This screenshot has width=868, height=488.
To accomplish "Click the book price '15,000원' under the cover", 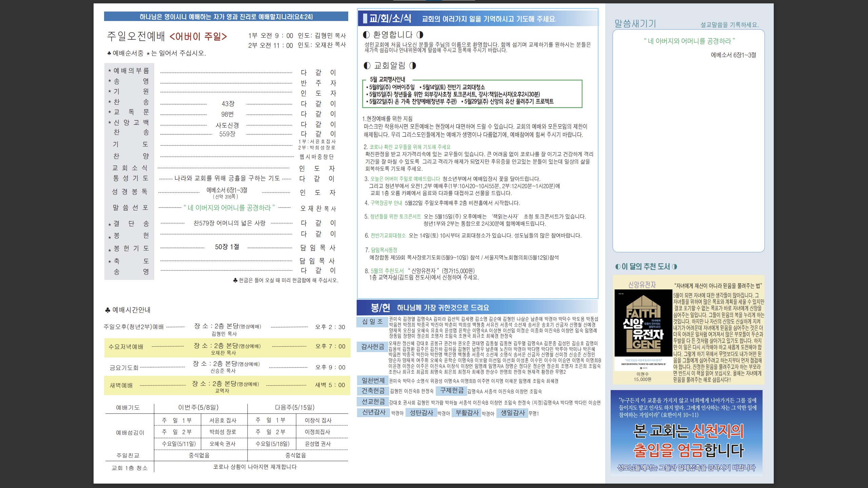I will pyautogui.click(x=642, y=379).
